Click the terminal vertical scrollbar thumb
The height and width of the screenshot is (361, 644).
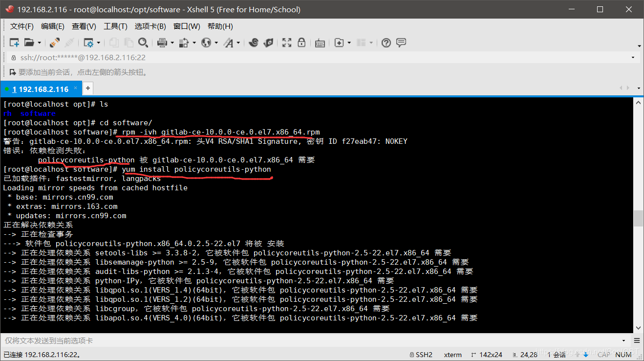pos(638,219)
